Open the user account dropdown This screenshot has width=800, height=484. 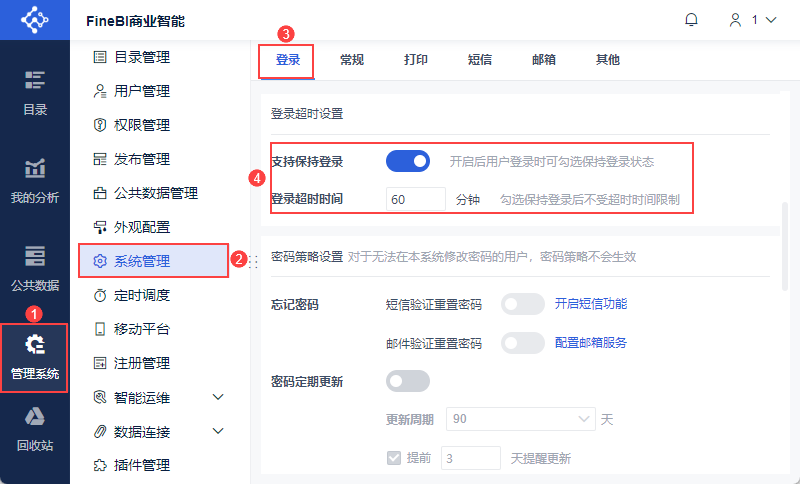click(753, 20)
